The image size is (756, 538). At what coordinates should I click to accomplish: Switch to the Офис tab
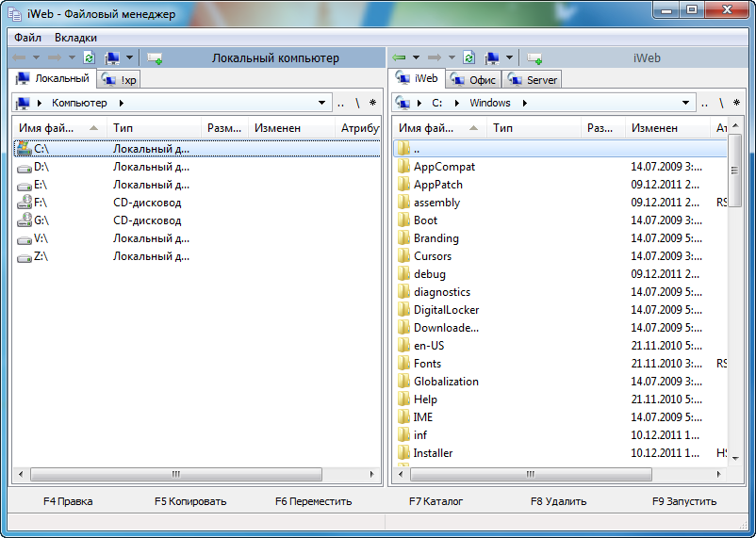[474, 80]
